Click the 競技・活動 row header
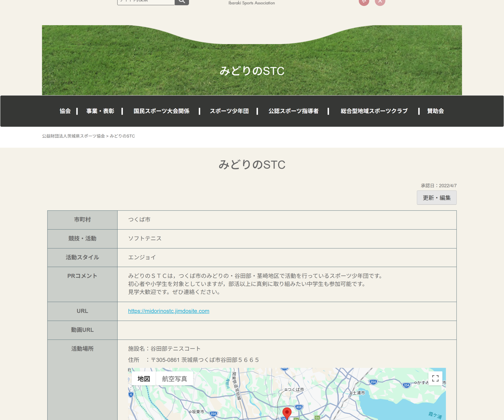The height and width of the screenshot is (420, 504). (x=82, y=239)
